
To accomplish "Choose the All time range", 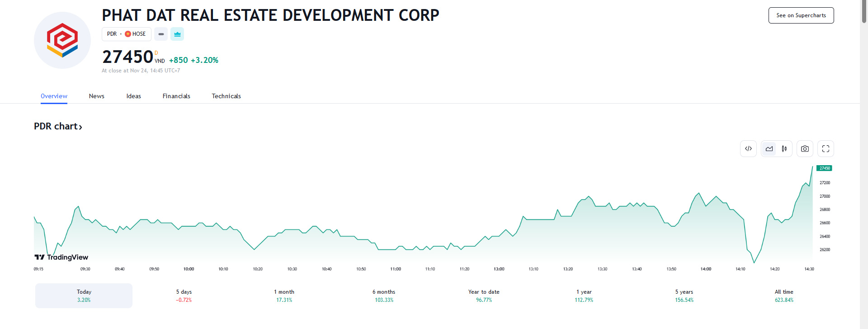I will pos(784,296).
